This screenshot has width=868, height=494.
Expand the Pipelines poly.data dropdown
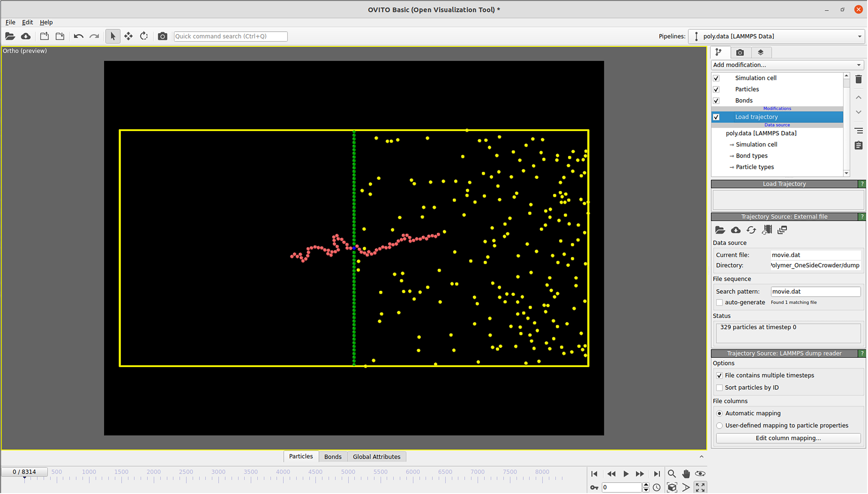click(777, 36)
